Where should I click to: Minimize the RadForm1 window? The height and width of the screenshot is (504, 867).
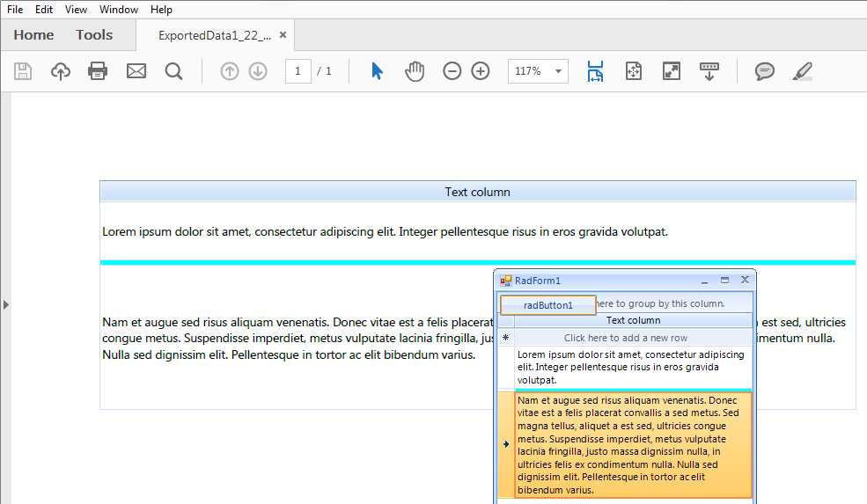pos(704,281)
